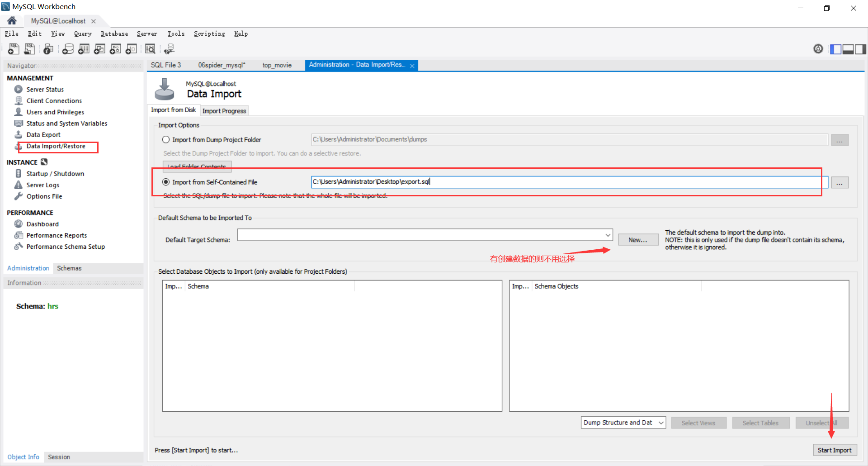Open the File menu
868x466 pixels.
12,33
